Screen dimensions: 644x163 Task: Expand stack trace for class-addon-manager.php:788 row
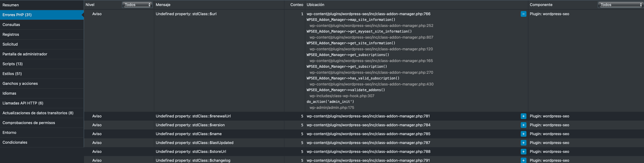[x=523, y=151]
